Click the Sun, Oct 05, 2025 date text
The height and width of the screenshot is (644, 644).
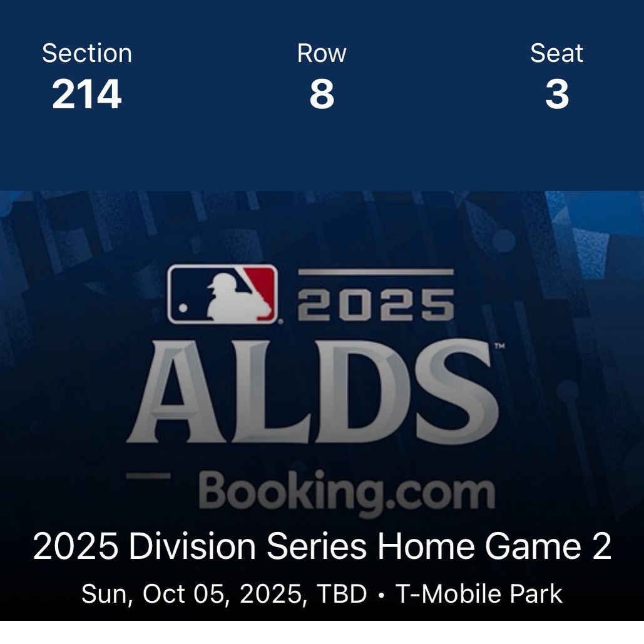pos(192,595)
